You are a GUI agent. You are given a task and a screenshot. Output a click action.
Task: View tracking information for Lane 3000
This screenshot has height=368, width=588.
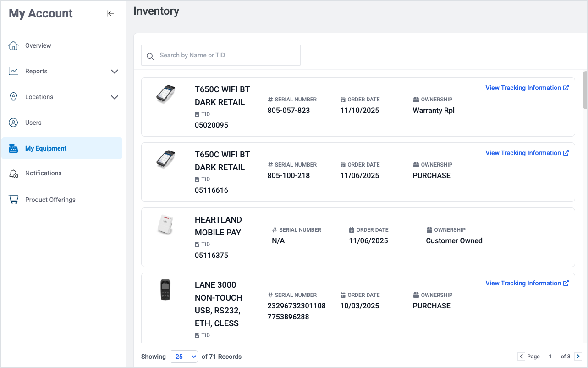[527, 283]
